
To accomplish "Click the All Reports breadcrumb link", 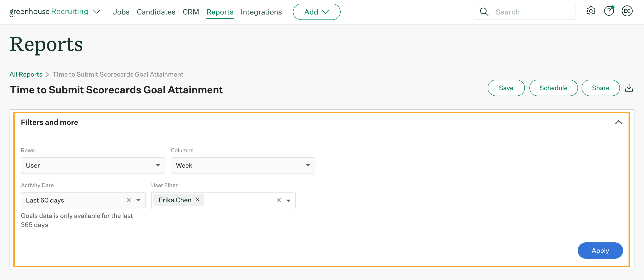I will [x=26, y=74].
